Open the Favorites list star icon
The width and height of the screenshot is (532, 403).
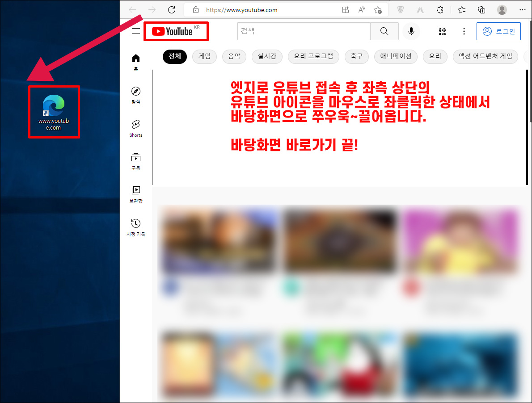[x=462, y=10]
